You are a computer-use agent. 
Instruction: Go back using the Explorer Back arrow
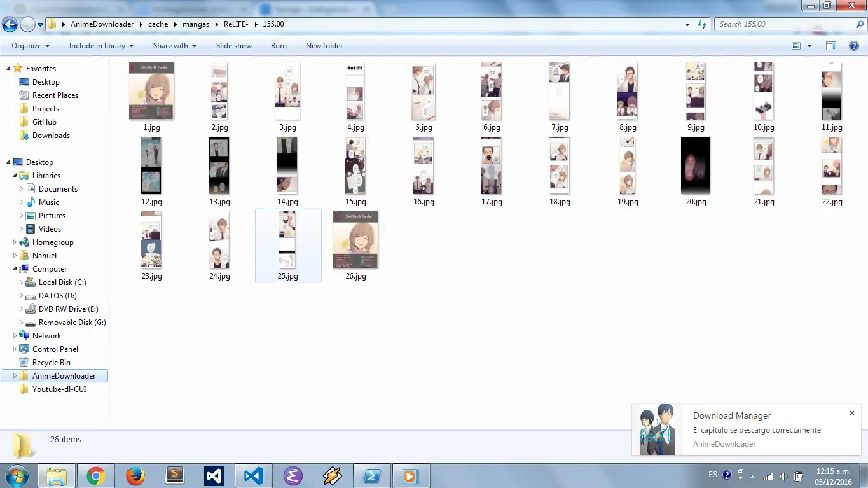(x=10, y=25)
